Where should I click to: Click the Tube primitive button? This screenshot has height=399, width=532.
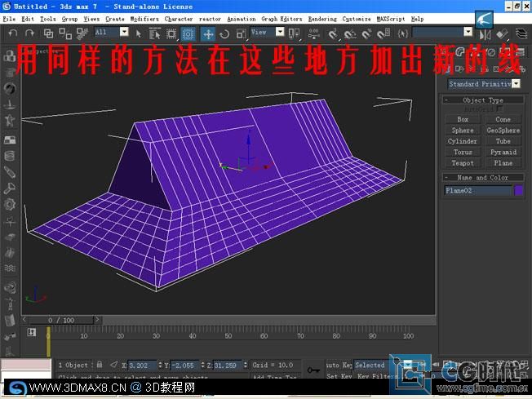click(503, 141)
